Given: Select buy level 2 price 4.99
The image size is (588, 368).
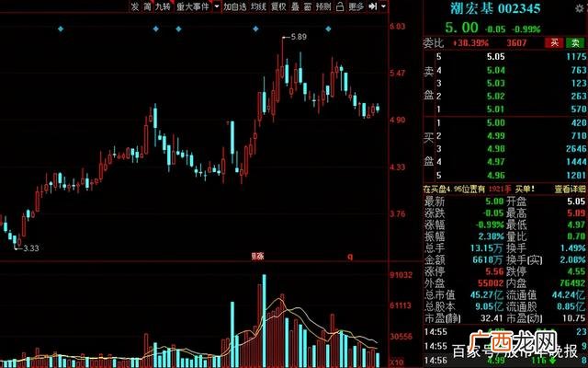Looking at the screenshot, I should [496, 136].
